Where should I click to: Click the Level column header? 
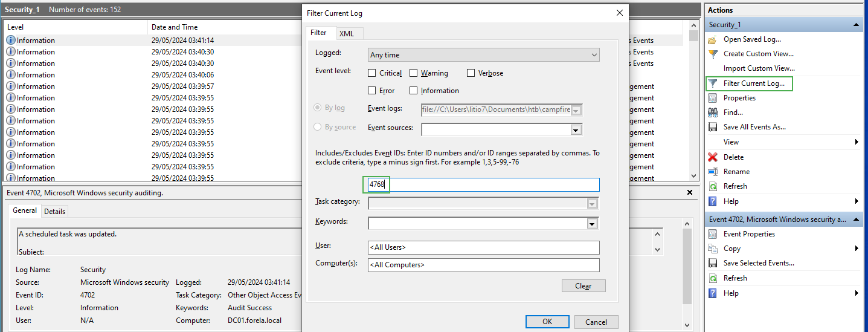[x=76, y=27]
